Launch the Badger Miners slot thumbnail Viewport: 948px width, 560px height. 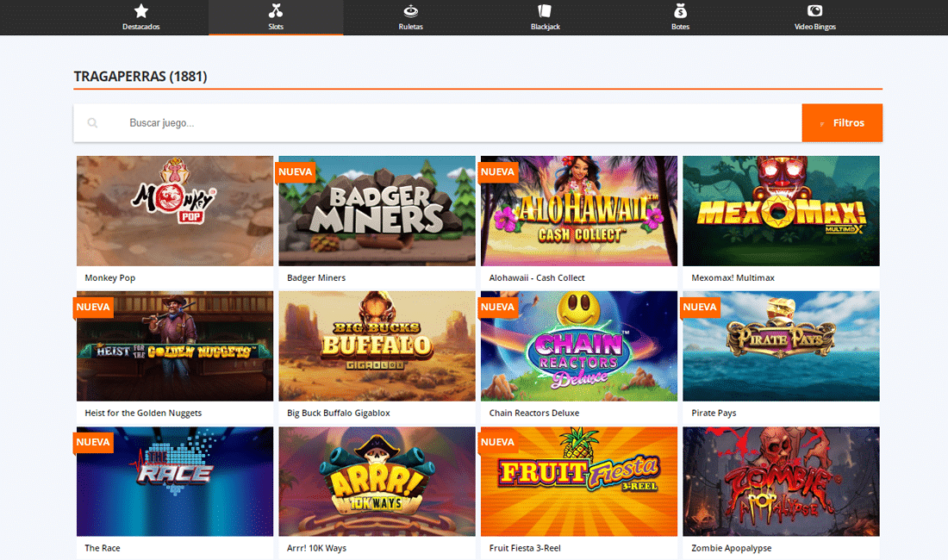[x=377, y=211]
